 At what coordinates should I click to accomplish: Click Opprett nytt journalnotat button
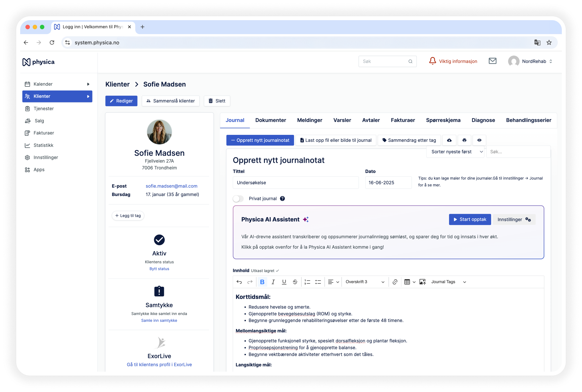point(260,140)
